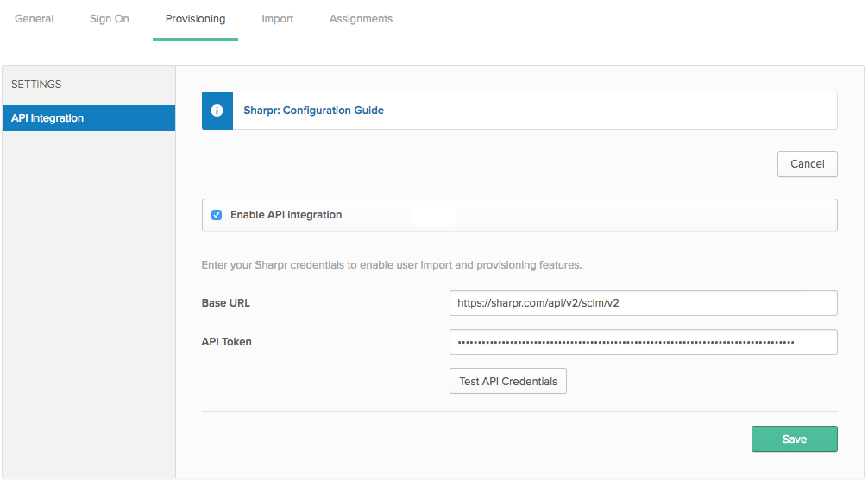This screenshot has height=481, width=868.
Task: Click the Enable API integration label text
Action: 286,215
